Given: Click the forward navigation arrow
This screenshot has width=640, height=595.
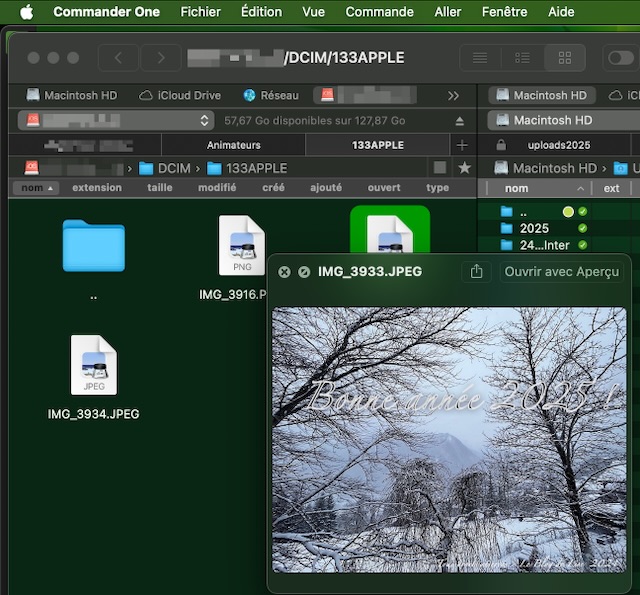Looking at the screenshot, I should tap(160, 58).
